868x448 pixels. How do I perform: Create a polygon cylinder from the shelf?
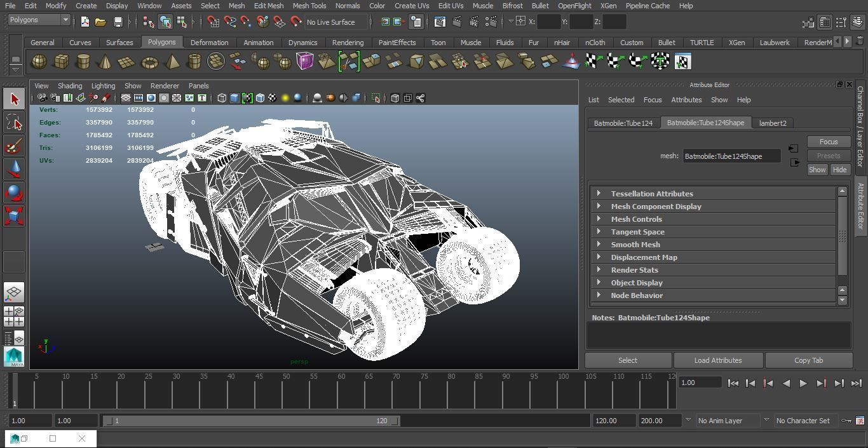[x=83, y=62]
